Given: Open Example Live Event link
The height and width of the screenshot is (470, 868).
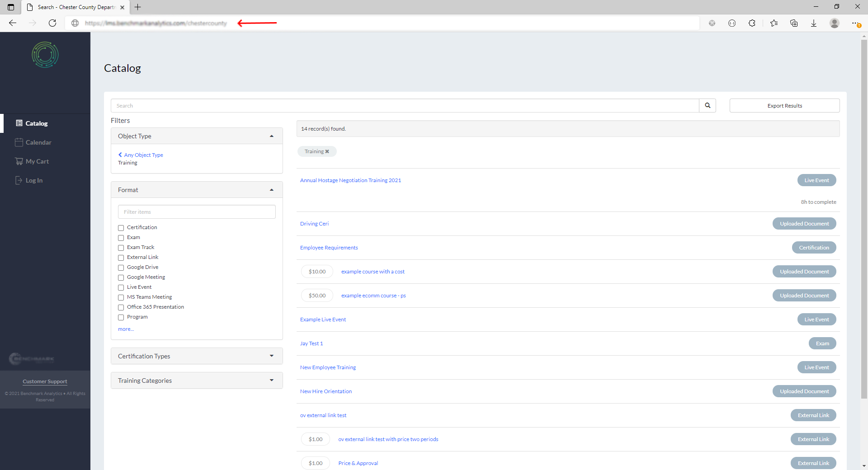Looking at the screenshot, I should pyautogui.click(x=323, y=320).
